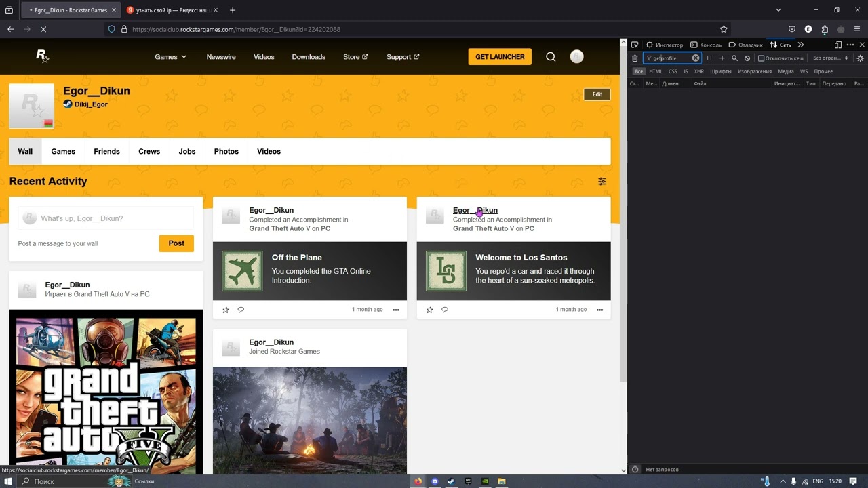Activate the devtools element picker
The height and width of the screenshot is (488, 868).
point(635,45)
